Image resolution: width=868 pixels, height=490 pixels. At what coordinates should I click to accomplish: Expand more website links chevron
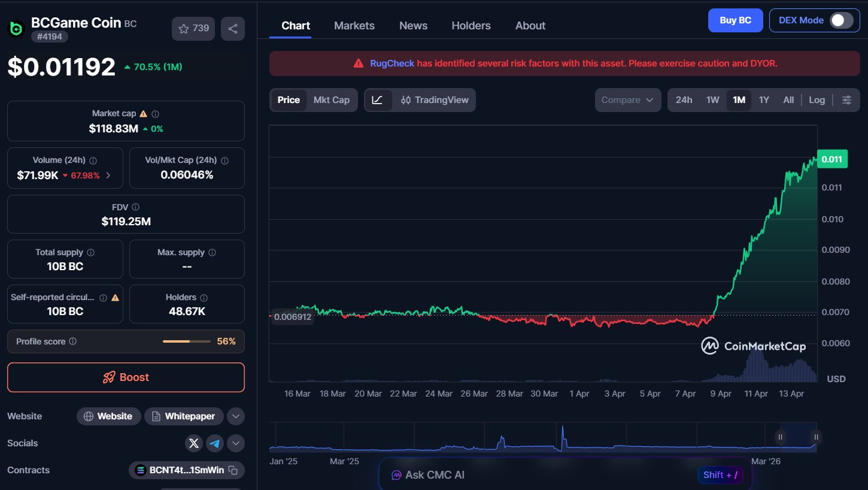(235, 416)
